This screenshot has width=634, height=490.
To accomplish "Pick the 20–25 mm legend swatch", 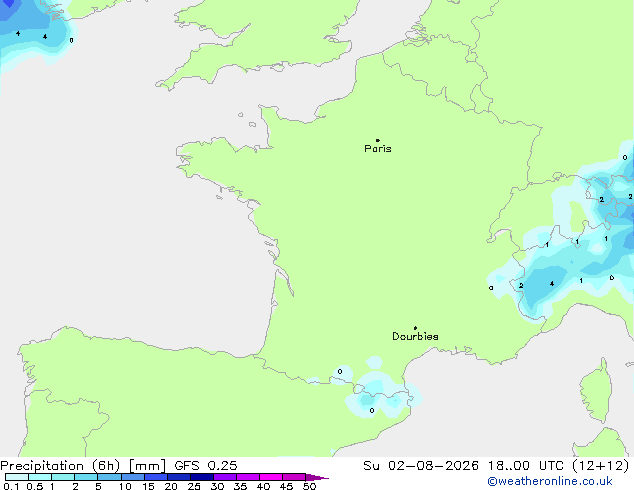I will pos(179,477).
